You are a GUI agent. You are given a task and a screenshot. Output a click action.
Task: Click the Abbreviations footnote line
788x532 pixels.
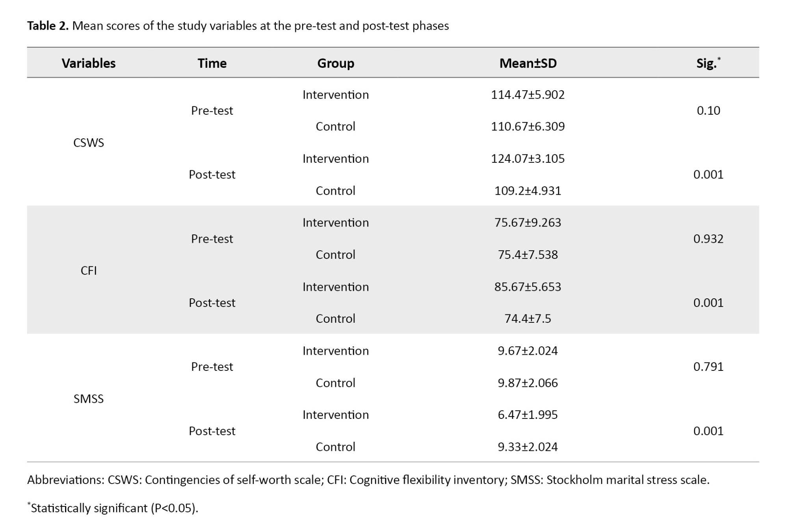click(x=368, y=480)
